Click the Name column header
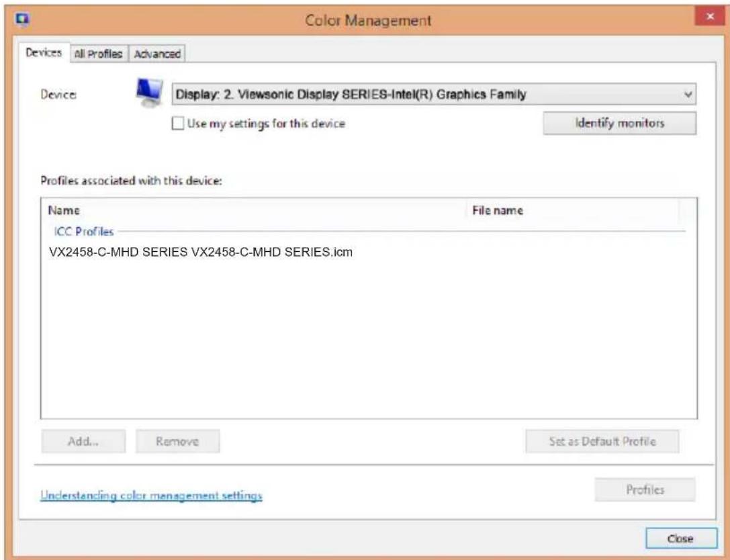 pyautogui.click(x=255, y=210)
